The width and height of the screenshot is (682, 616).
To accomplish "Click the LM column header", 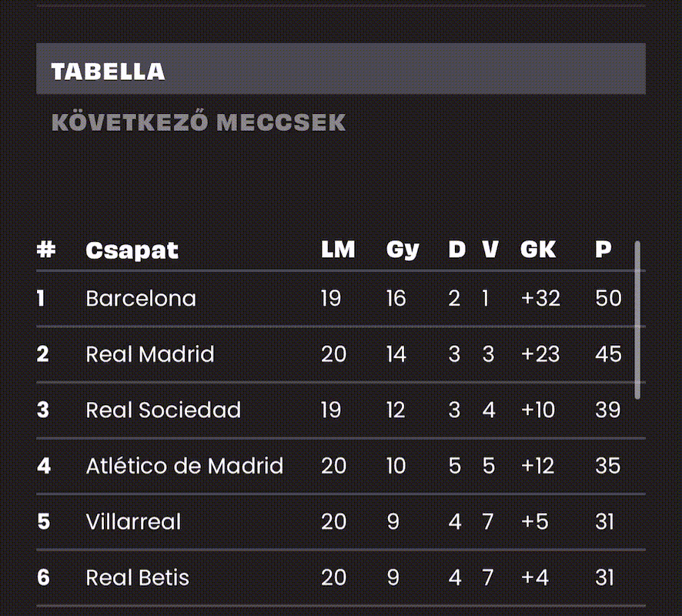I will point(338,249).
